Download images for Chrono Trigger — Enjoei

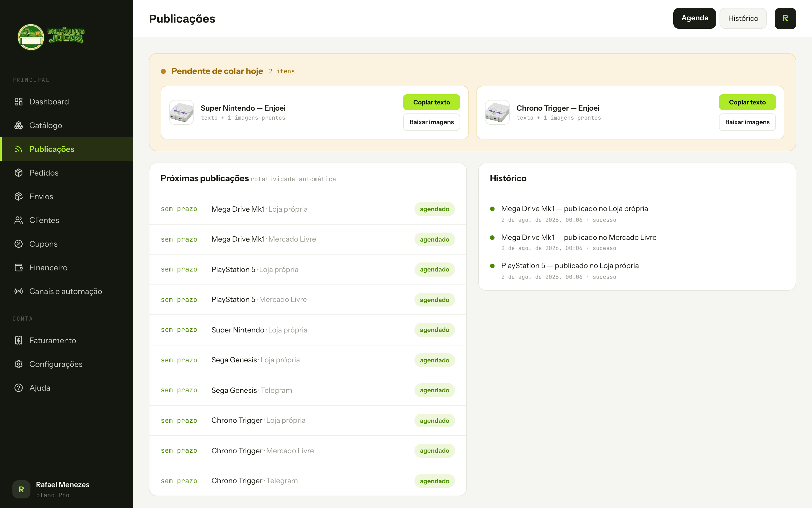pos(747,122)
